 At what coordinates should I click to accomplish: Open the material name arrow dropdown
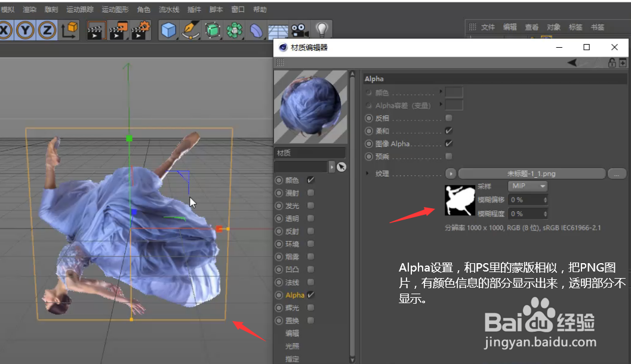coord(332,167)
